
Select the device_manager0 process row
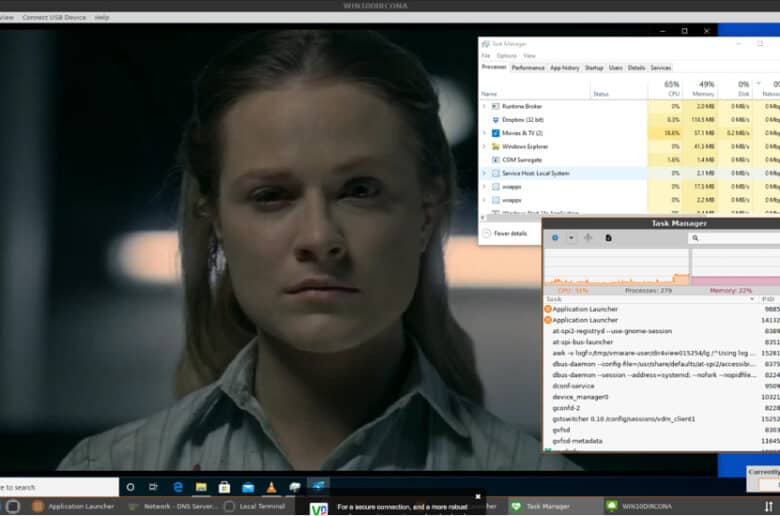662,397
